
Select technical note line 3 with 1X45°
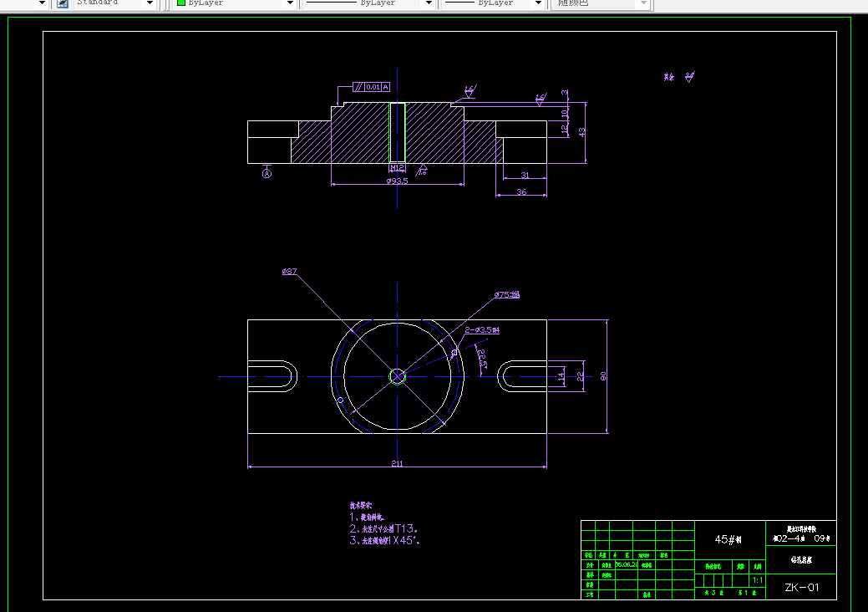384,541
